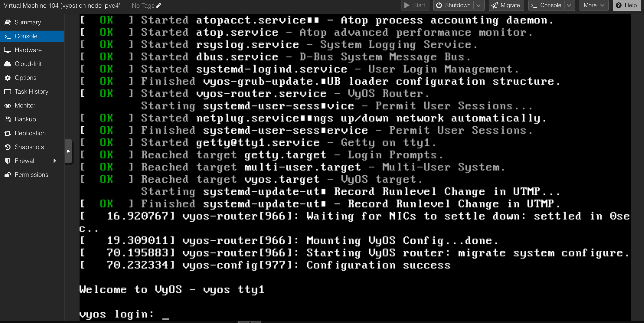Click the Replication arrows icon
Viewport: 644px width, 323px height.
8,133
